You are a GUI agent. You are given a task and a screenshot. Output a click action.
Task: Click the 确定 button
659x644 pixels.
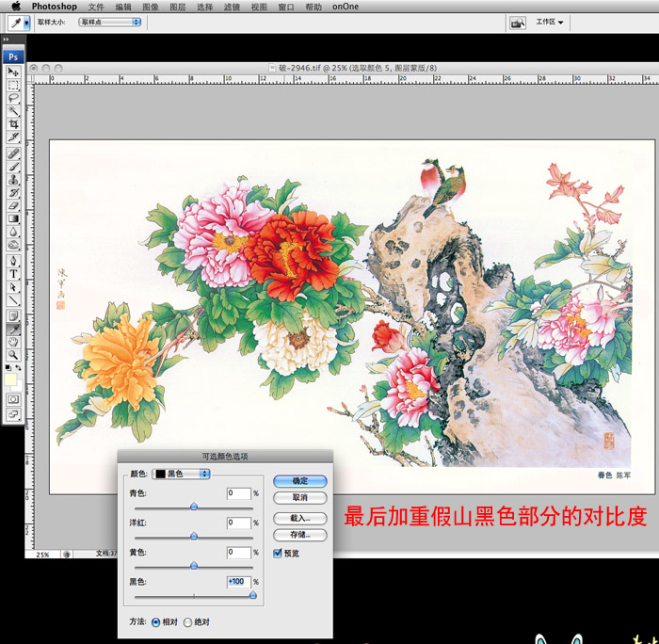click(x=300, y=481)
